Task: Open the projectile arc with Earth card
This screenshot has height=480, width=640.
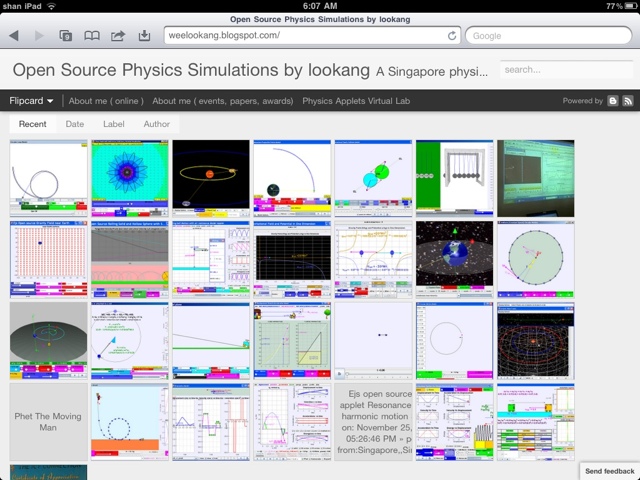Action: click(x=292, y=178)
